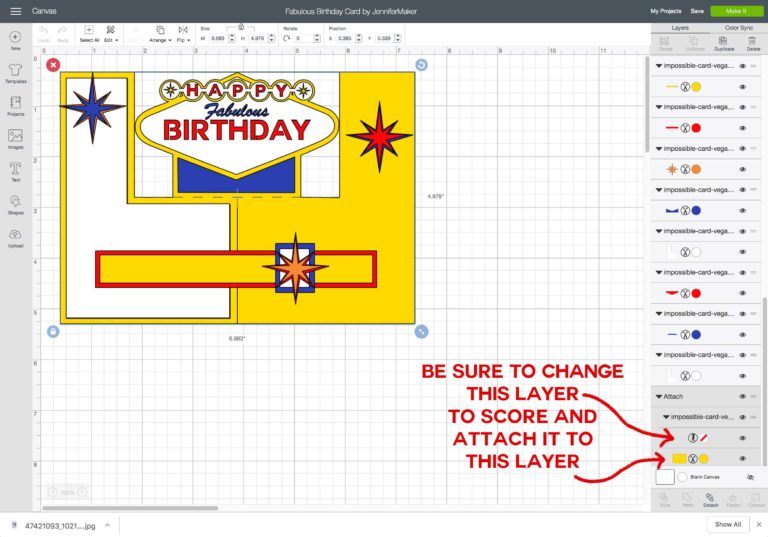
Task: Click Duplicate in the Layers panel
Action: click(x=723, y=44)
